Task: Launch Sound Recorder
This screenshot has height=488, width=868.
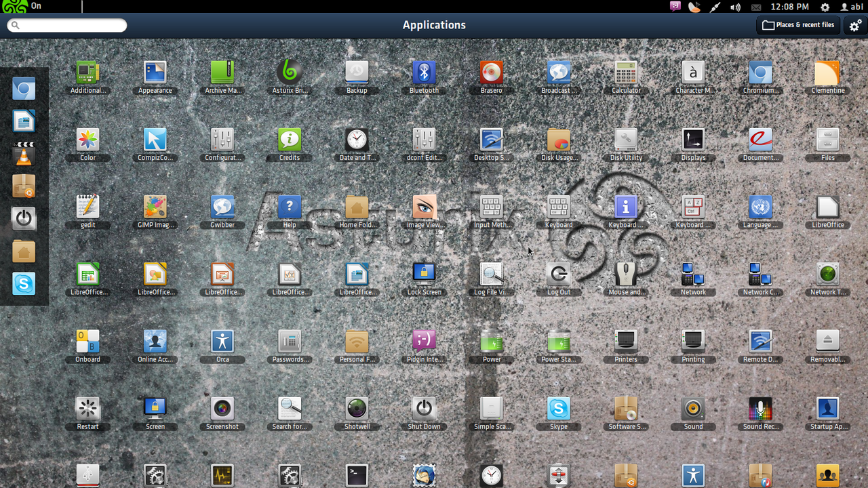Action: click(760, 408)
